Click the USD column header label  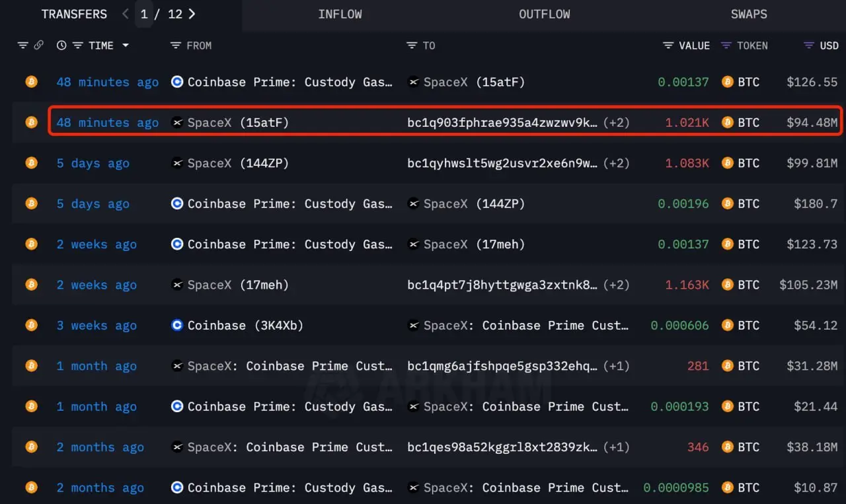[829, 46]
